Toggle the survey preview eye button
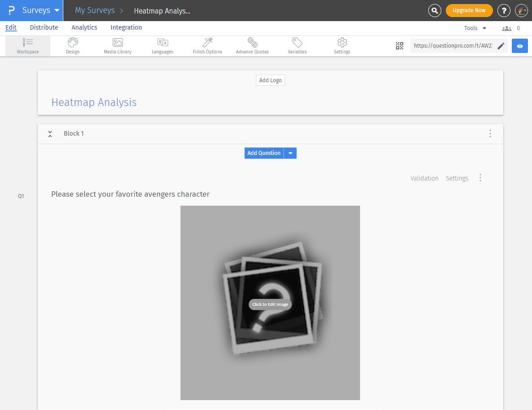Viewport: 532px width, 410px height. pyautogui.click(x=519, y=45)
